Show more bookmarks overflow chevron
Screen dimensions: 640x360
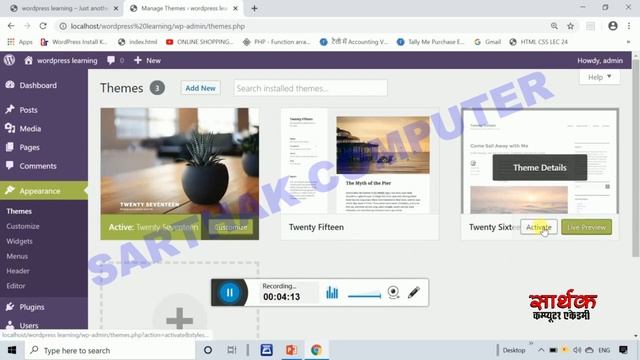[628, 42]
